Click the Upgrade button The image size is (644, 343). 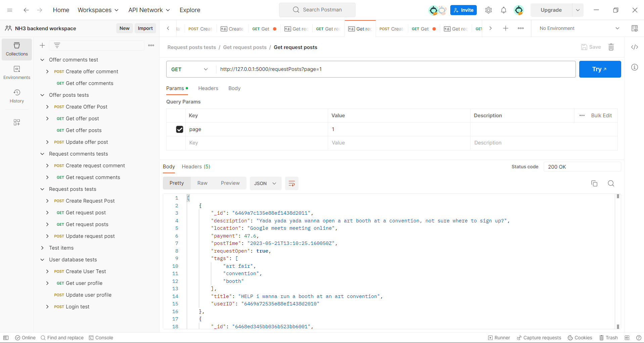(551, 10)
